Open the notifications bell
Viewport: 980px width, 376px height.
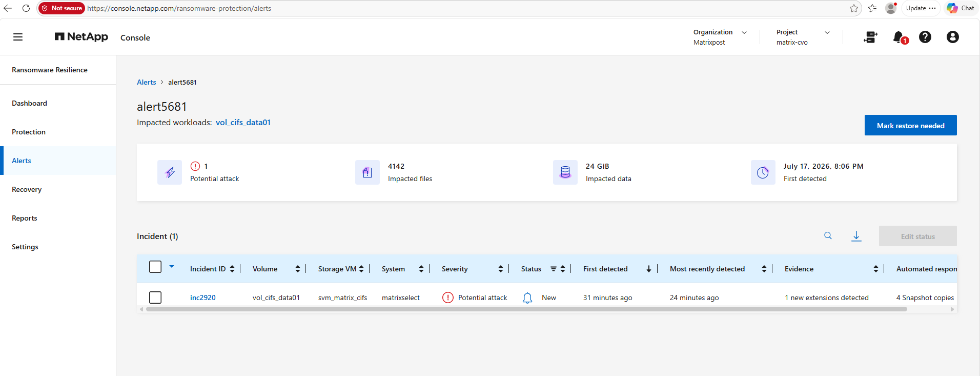click(899, 37)
